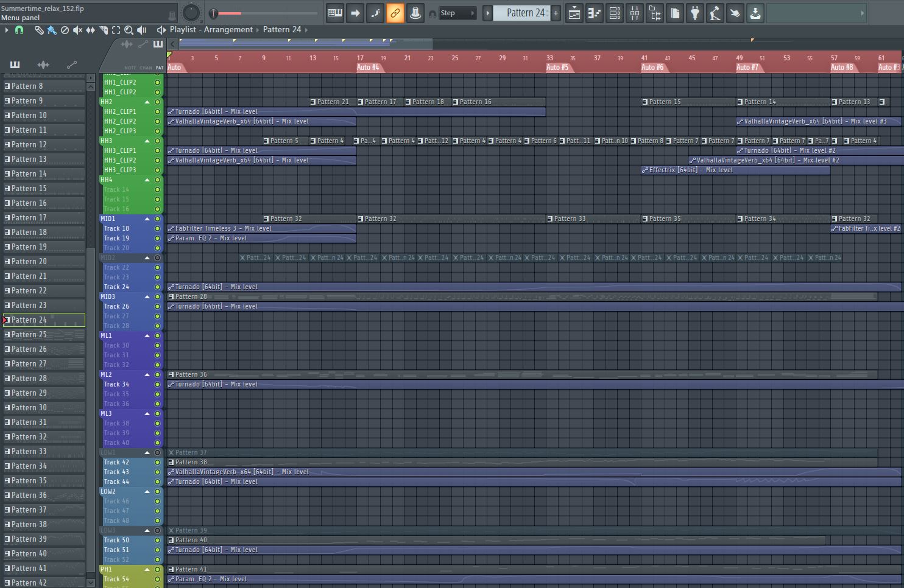
Task: Collapse the MID3 track group
Action: pyautogui.click(x=147, y=296)
